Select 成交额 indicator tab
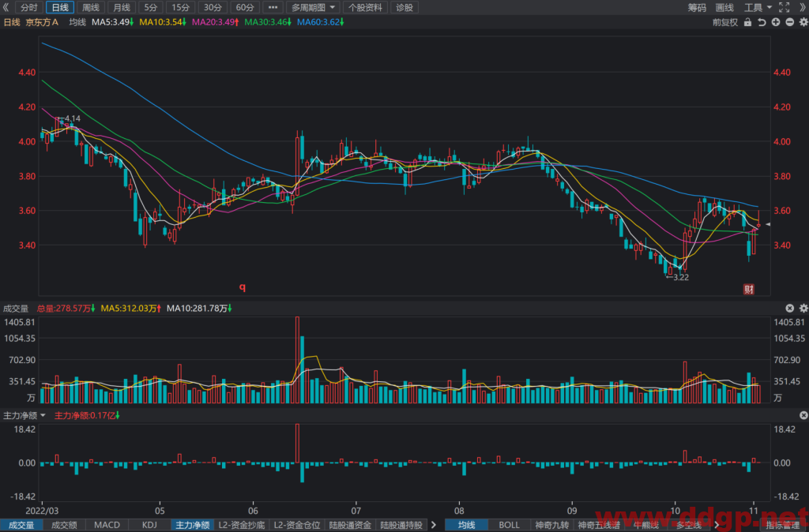 click(x=64, y=525)
